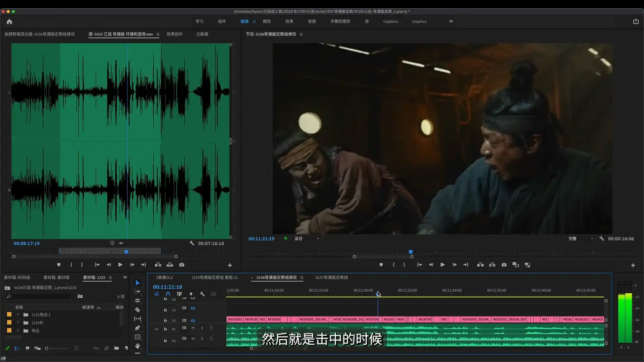Viewport: 644px width, 362px height.
Task: Open timeline display settings wrench
Action: 202,294
